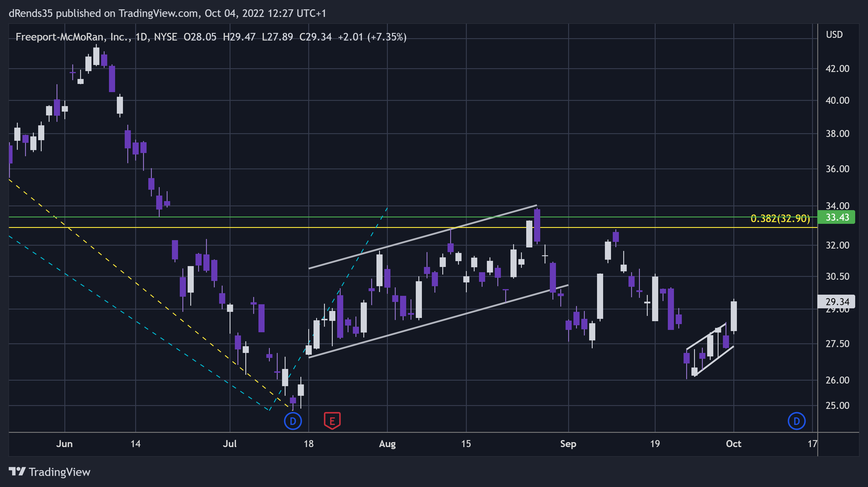Viewport: 868px width, 487px height.
Task: Click the 25.00 price axis label
Action: 837,405
